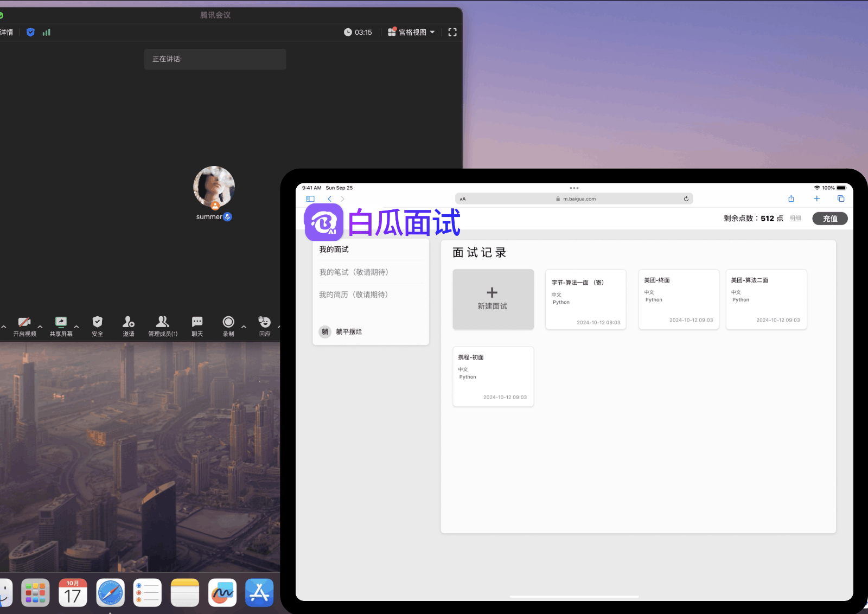Screen dimensions: 868x614
Task: Open Safari compass icon in the Dock
Action: pos(110,592)
